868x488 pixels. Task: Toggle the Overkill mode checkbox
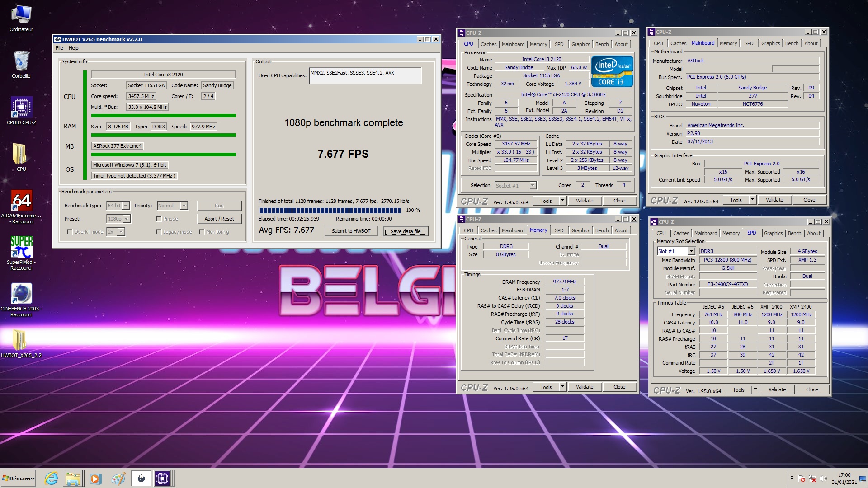coord(70,232)
